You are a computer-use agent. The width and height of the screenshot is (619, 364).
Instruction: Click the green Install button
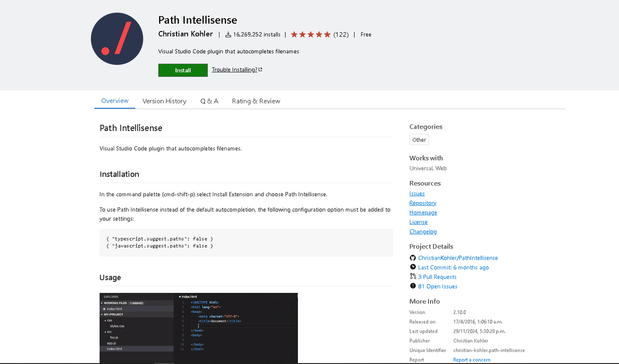click(183, 70)
